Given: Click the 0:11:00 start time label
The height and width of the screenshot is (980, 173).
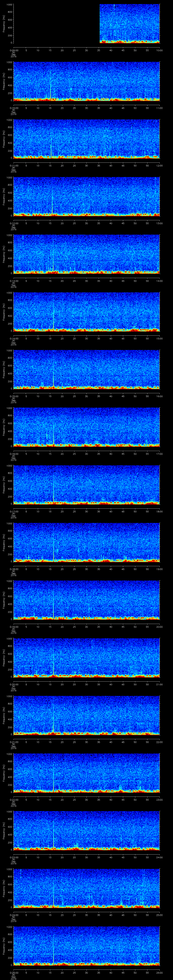Looking at the screenshot, I should coord(14,166).
